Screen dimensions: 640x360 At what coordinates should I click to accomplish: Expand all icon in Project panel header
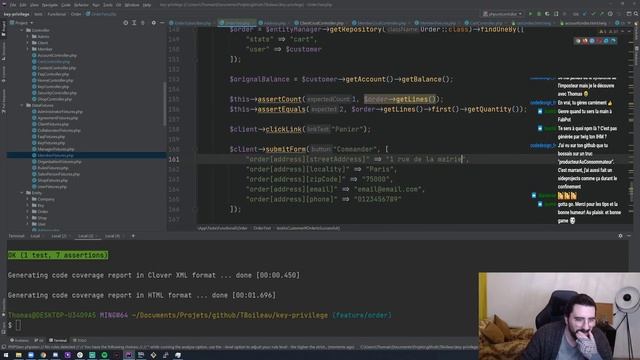[x=134, y=23]
